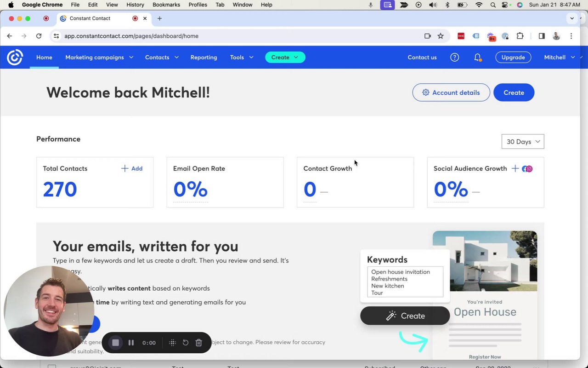Open the Reporting nav item
The width and height of the screenshot is (588, 368).
tap(204, 57)
